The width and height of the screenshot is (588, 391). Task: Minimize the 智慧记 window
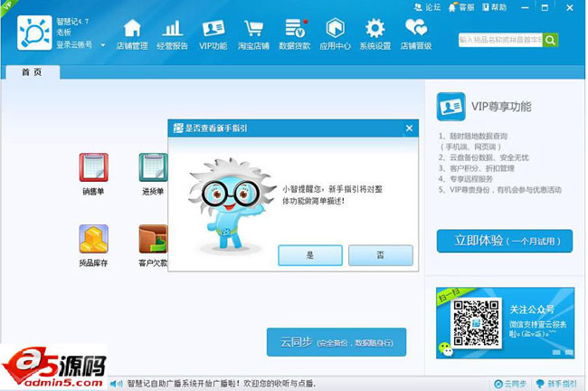[x=525, y=7]
